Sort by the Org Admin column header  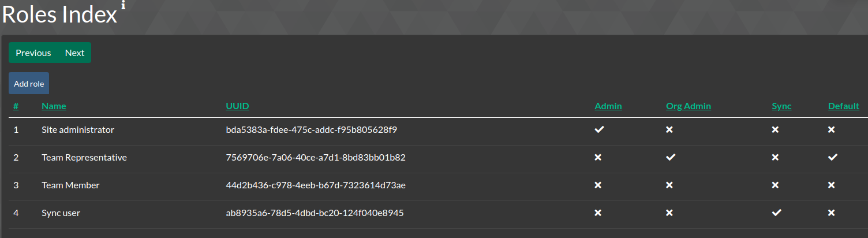689,106
